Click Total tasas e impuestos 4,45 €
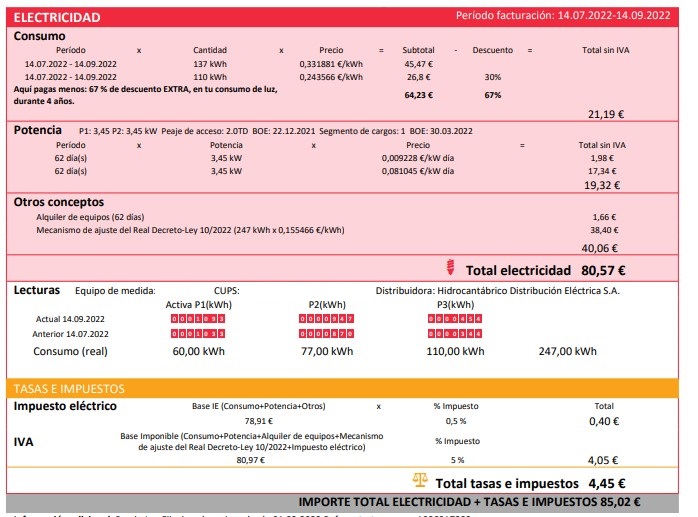This screenshot has height=517, width=698. (x=530, y=484)
